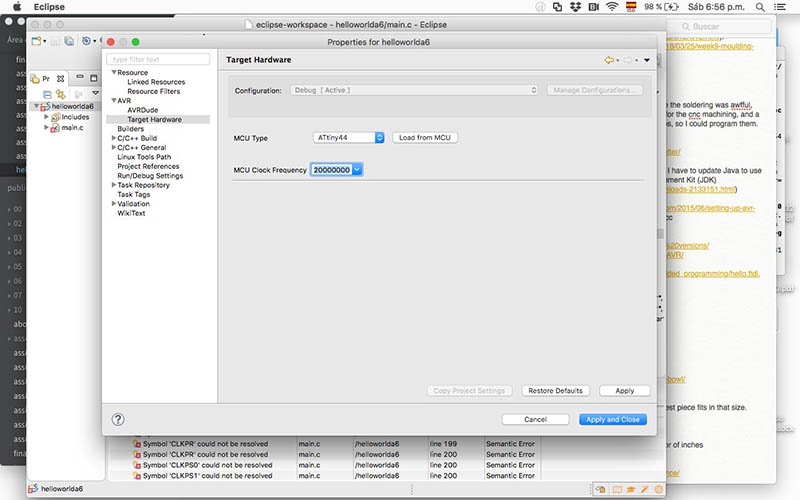The height and width of the screenshot is (500, 800).
Task: Close the Project Explorer tab with its X
Action: point(60,79)
